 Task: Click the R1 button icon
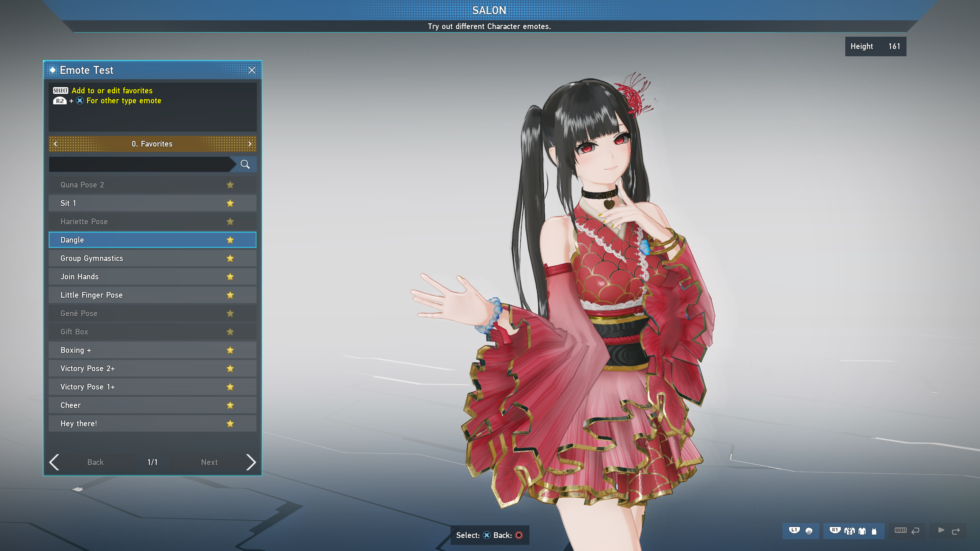(835, 530)
